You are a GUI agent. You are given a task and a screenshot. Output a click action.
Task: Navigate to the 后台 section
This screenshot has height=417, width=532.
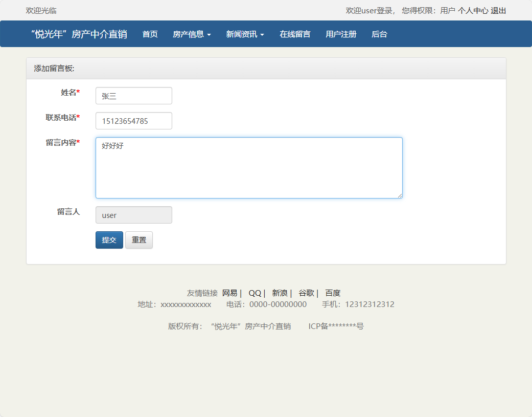pyautogui.click(x=379, y=34)
